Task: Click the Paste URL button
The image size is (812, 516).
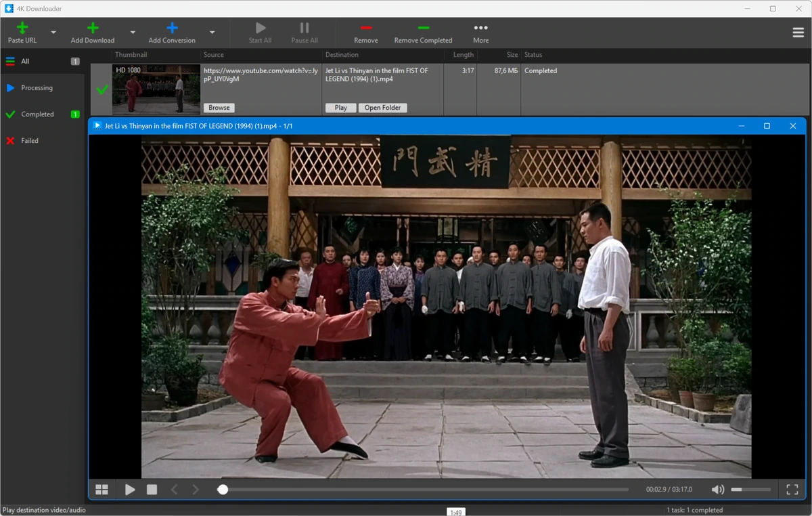Action: coord(22,33)
